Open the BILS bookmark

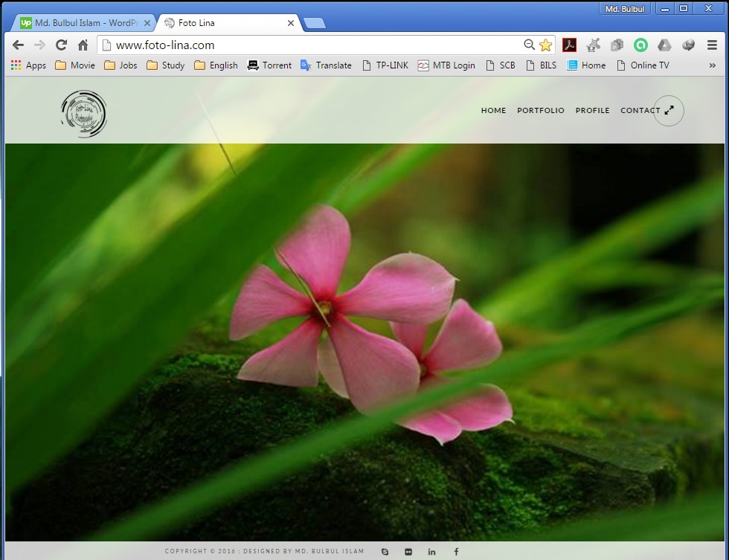542,65
